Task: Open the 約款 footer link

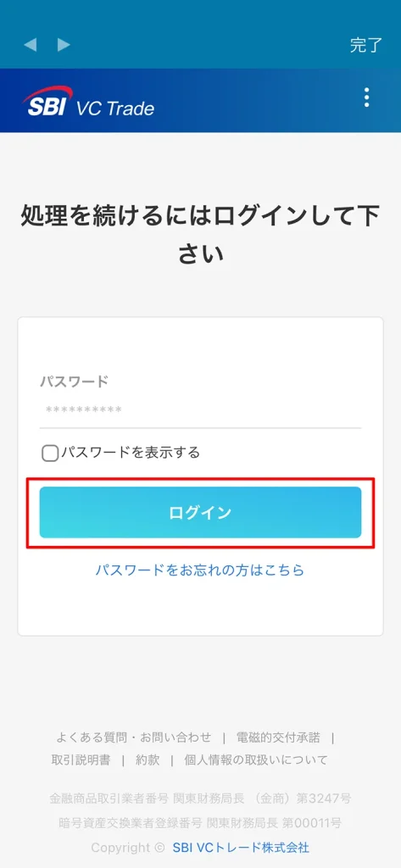Action: [x=148, y=760]
